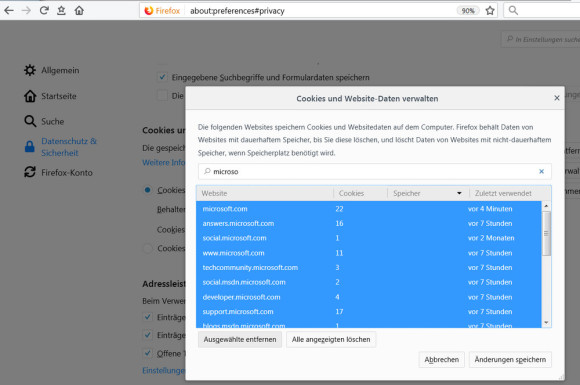
Task: Sort by the Speicher column header
Action: pyautogui.click(x=428, y=193)
